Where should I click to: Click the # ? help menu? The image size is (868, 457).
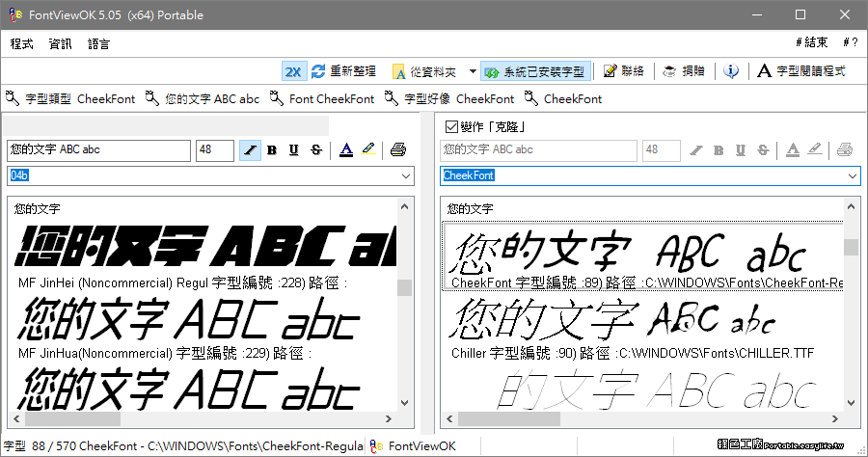(851, 42)
